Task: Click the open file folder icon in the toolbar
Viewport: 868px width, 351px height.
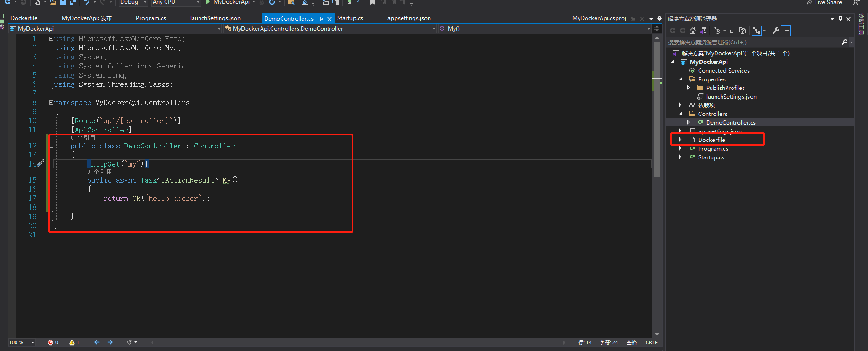Action: pyautogui.click(x=53, y=2)
